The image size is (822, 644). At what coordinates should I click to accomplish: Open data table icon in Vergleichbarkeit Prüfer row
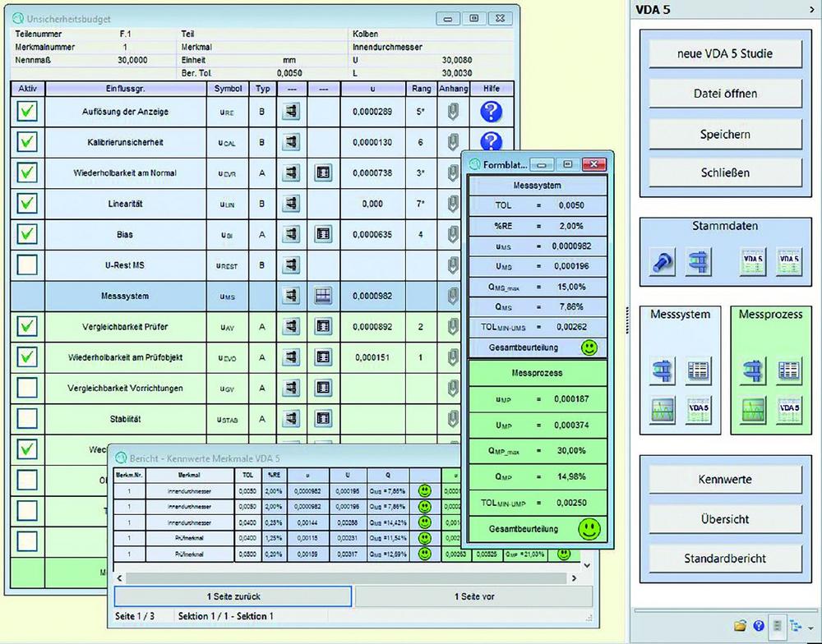323,326
